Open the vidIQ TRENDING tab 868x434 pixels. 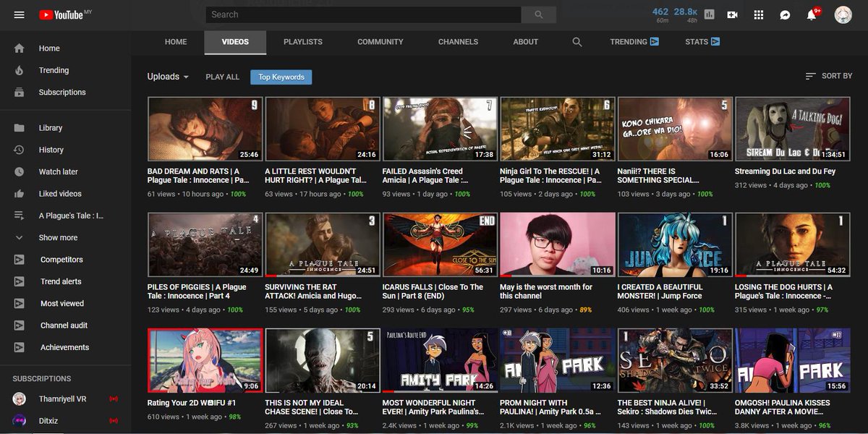point(634,42)
